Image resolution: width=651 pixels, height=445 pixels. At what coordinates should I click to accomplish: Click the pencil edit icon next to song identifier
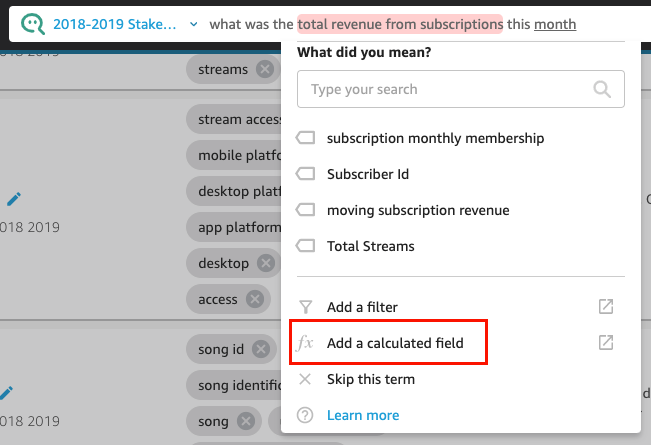pos(7,393)
